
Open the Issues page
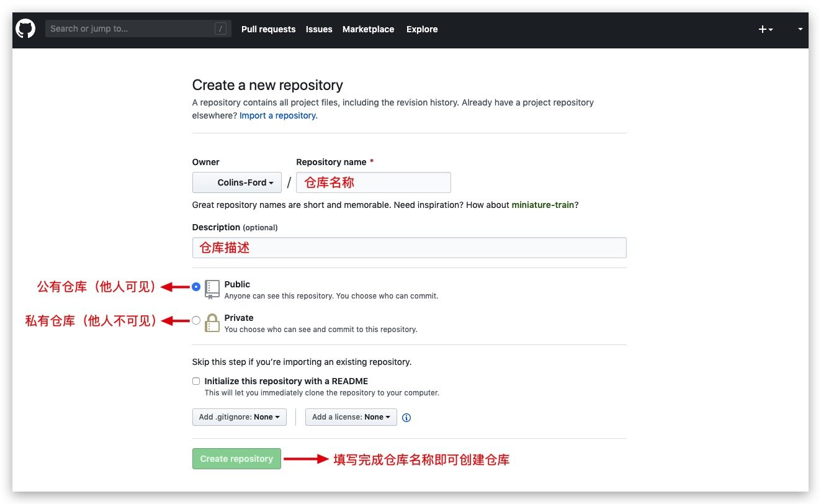(319, 29)
